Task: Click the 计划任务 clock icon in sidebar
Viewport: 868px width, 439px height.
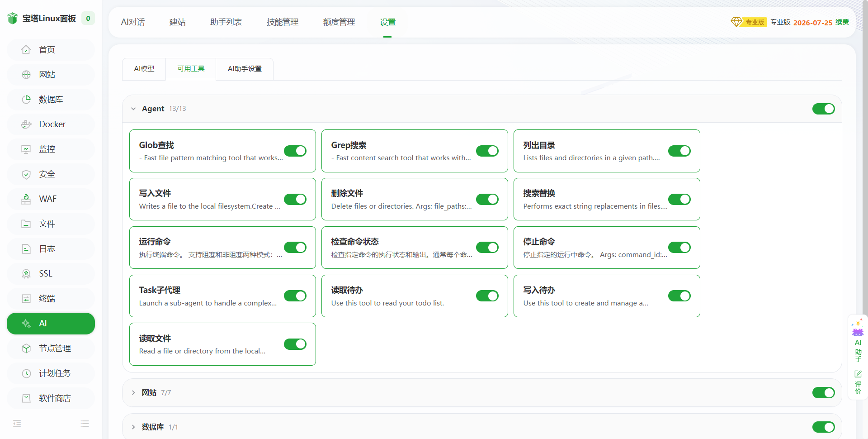Action: pos(26,373)
